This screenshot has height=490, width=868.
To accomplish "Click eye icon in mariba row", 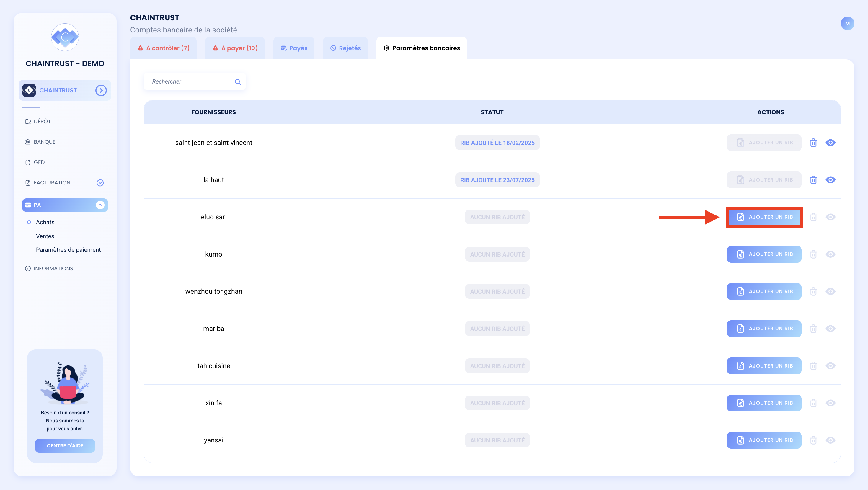I will [x=830, y=329].
